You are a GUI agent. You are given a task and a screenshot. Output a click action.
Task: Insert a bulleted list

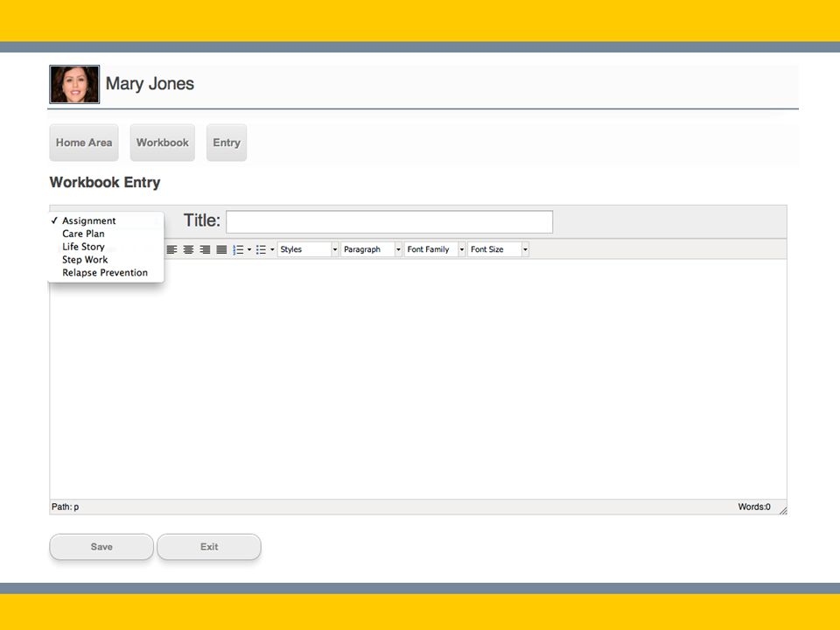[x=262, y=249]
